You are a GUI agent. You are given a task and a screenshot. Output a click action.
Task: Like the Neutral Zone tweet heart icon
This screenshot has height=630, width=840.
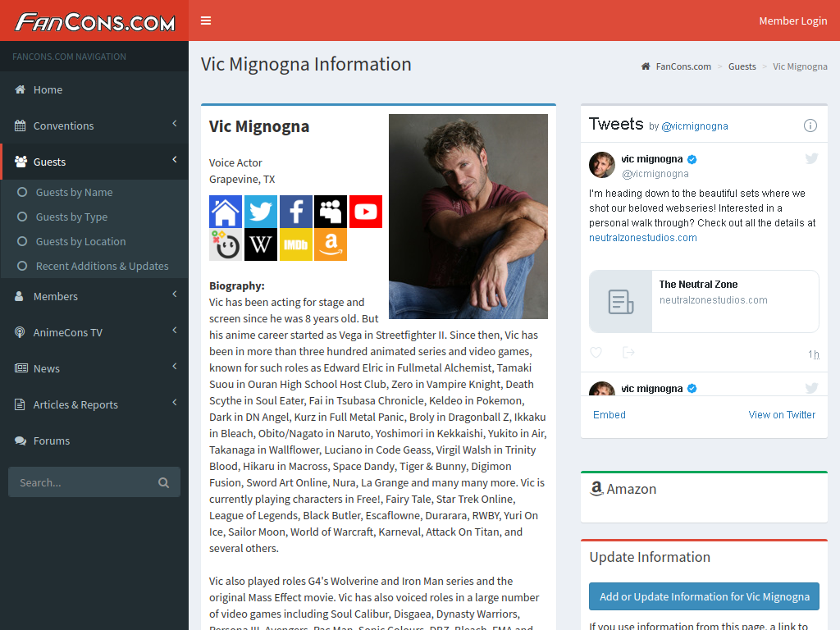tap(596, 353)
